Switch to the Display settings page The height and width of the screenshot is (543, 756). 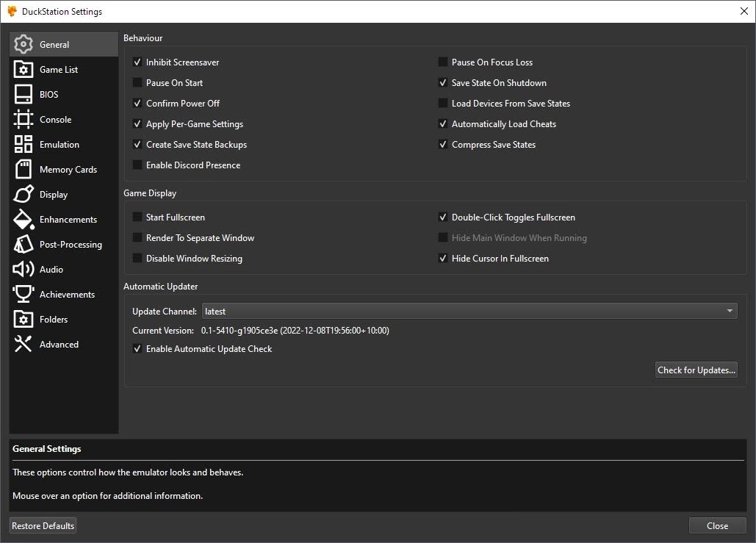(x=54, y=195)
